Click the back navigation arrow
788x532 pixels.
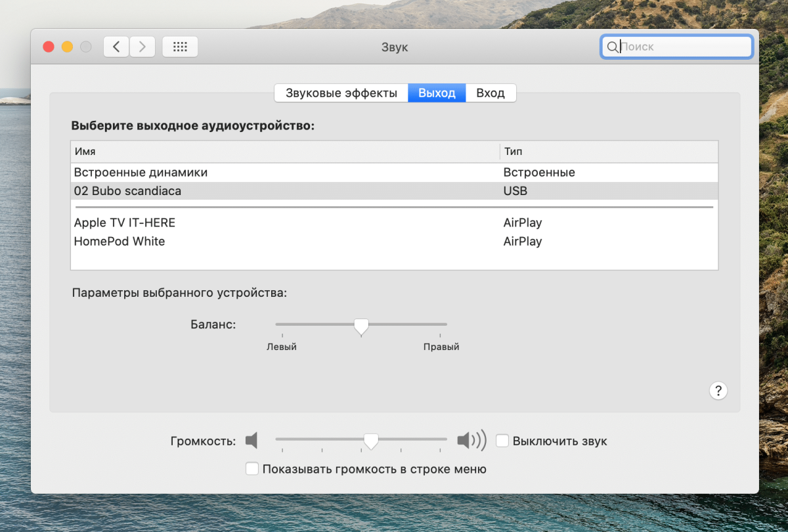(x=116, y=47)
